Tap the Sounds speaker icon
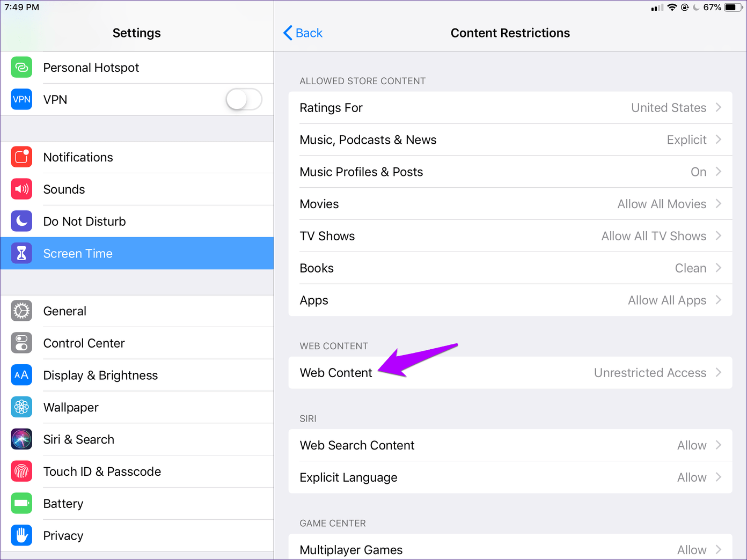Image resolution: width=747 pixels, height=560 pixels. pos(21,189)
